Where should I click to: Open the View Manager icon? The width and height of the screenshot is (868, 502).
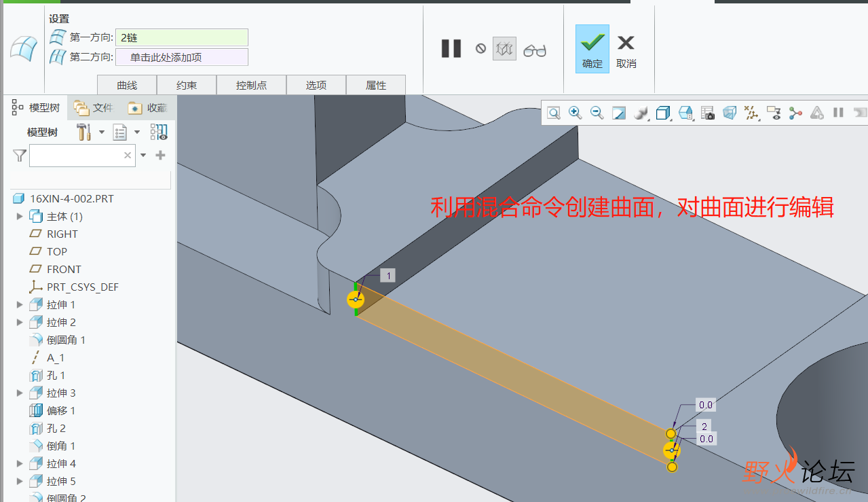tap(685, 113)
